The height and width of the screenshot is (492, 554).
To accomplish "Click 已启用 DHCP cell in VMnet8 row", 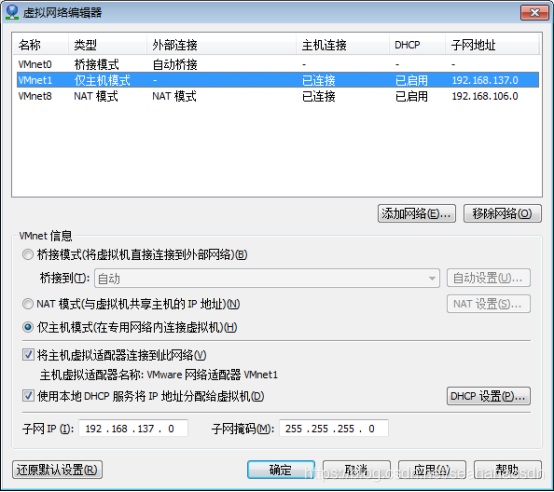I will [x=411, y=96].
